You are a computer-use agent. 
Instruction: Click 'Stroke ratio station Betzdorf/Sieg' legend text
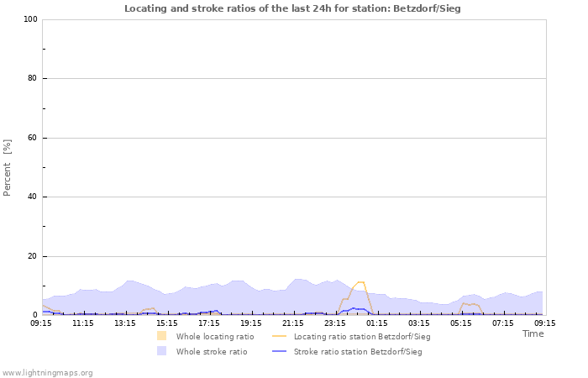358,351
